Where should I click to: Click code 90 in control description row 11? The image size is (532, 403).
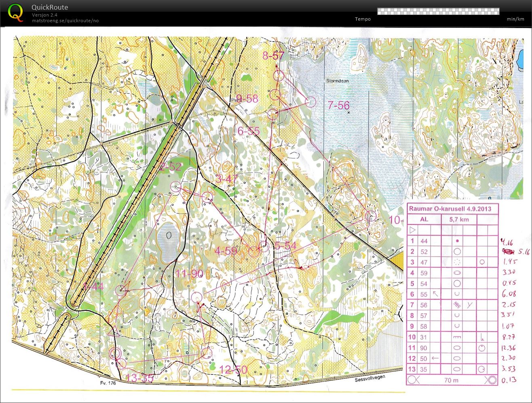click(x=424, y=348)
